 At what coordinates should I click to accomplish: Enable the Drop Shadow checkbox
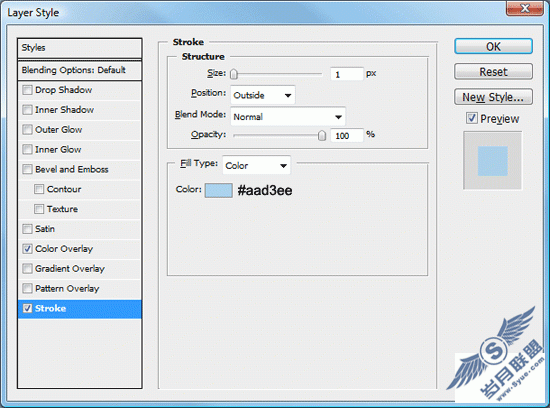coord(27,90)
